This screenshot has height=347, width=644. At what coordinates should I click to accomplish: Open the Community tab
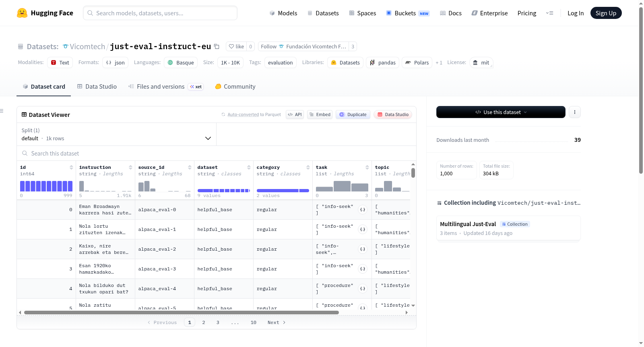coord(235,86)
